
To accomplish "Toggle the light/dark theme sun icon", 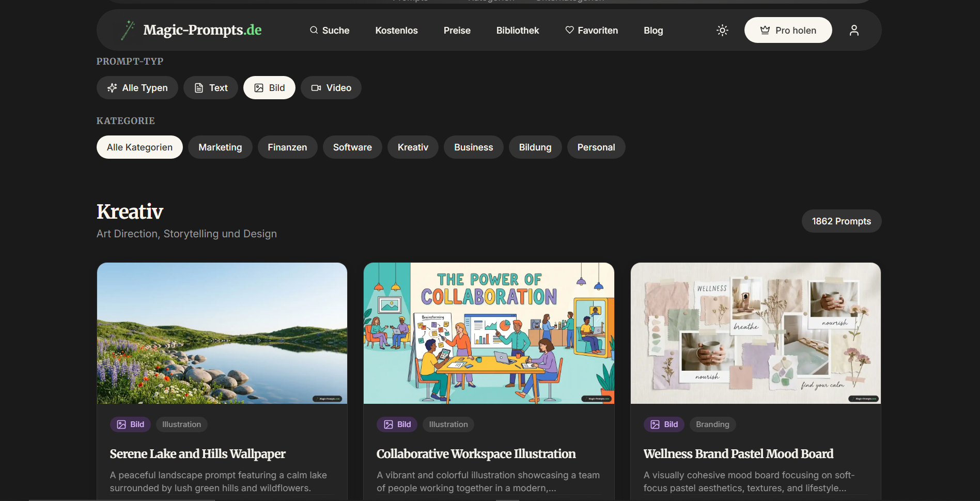I will [x=722, y=31].
